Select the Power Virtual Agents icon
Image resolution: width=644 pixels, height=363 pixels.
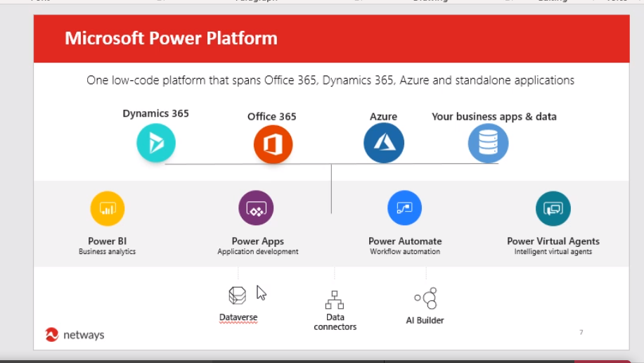click(553, 208)
